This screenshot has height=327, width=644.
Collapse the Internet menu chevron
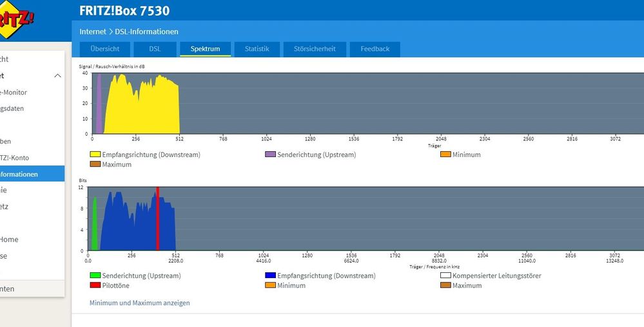57,75
